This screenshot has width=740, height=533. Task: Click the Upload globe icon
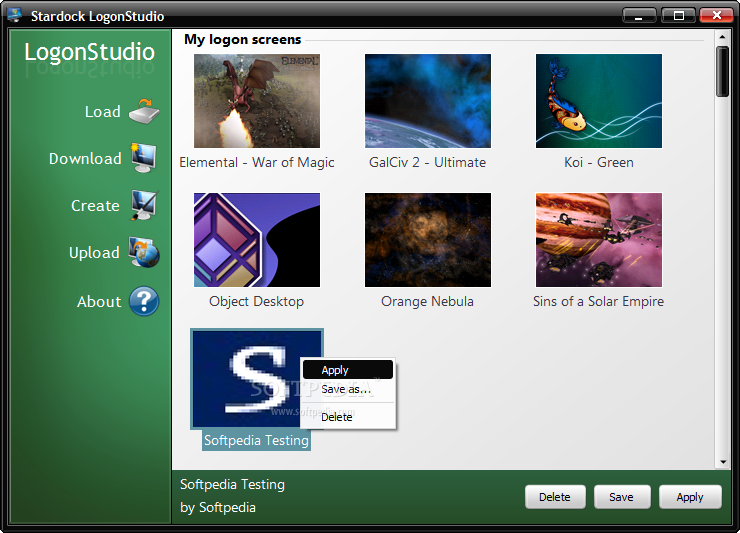(144, 253)
